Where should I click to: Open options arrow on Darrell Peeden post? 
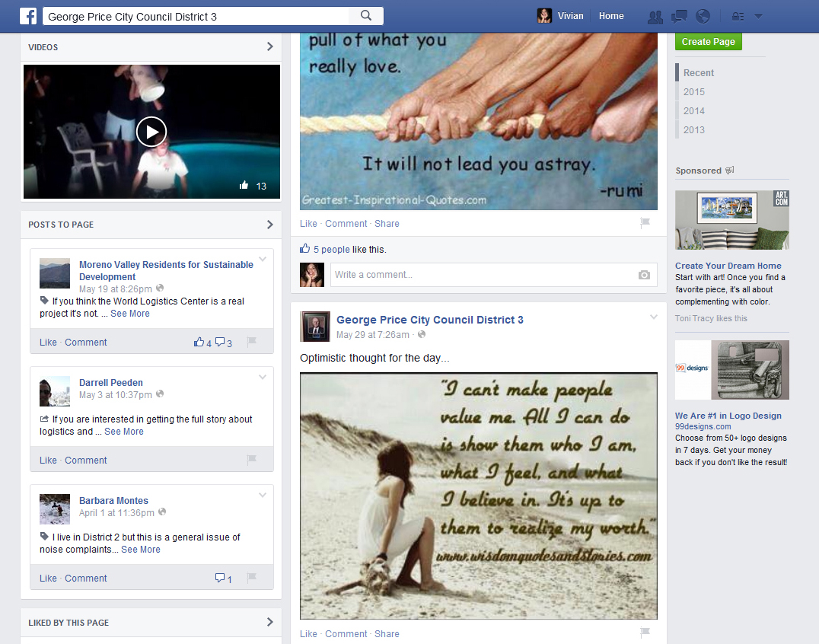tap(263, 378)
